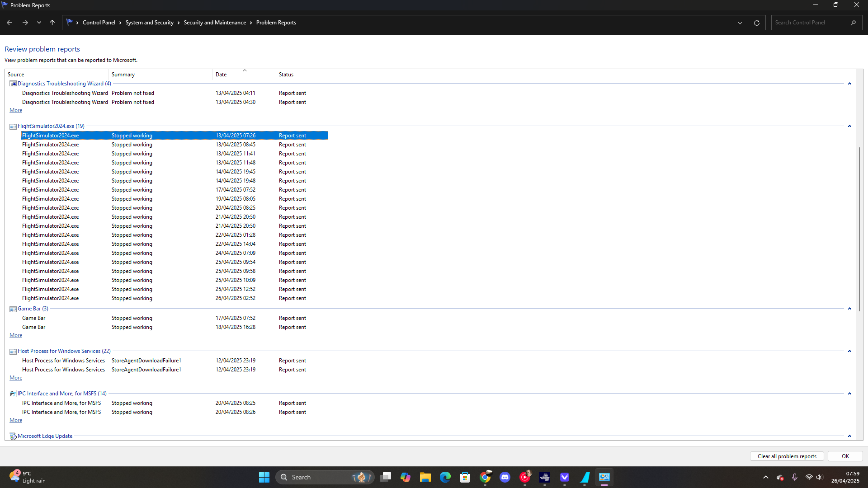Screen dimensions: 868x488
Task: Show More under IPC Interface for MSFS
Action: (16, 420)
